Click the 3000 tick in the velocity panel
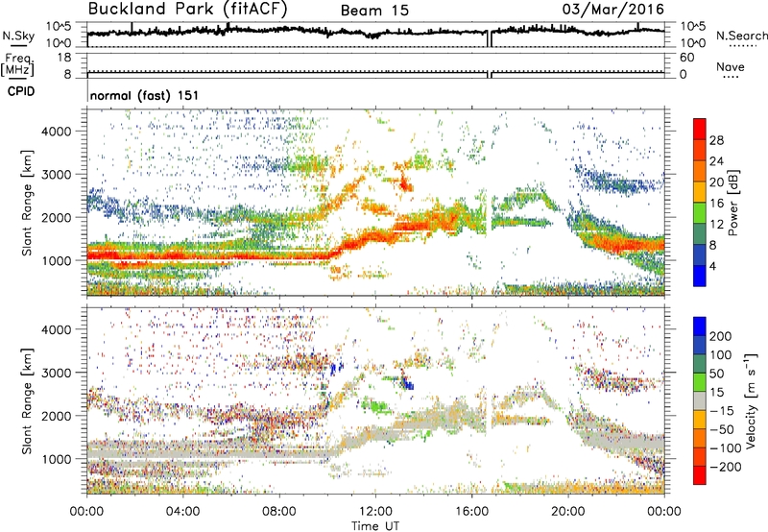This screenshot has width=768, height=532. point(56,373)
